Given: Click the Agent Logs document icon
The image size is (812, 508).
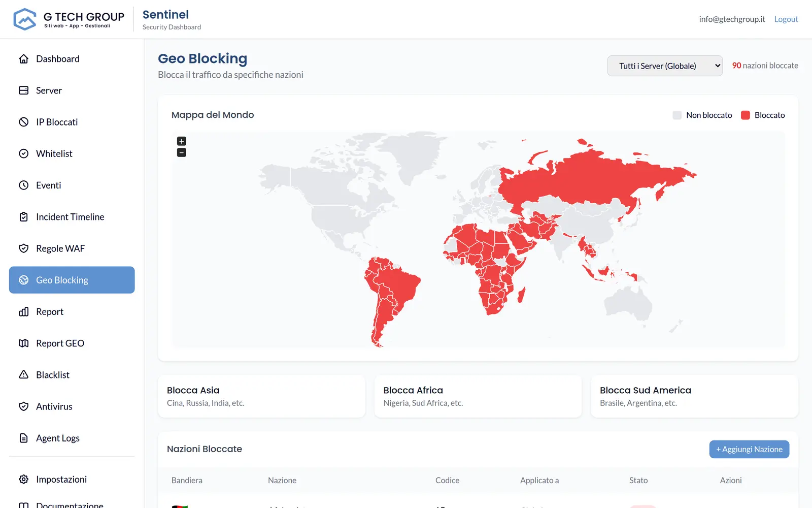Looking at the screenshot, I should (x=24, y=438).
